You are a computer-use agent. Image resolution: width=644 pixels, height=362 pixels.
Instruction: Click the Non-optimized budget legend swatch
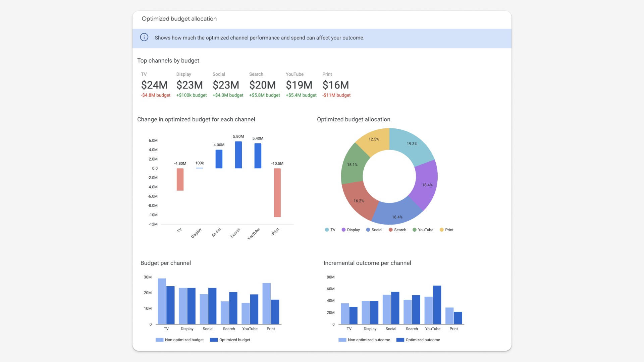tap(159, 340)
